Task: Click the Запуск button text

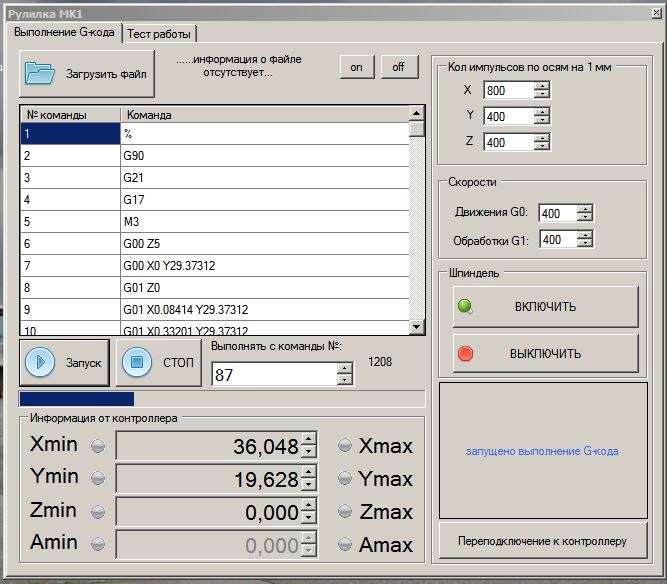Action: tap(83, 363)
